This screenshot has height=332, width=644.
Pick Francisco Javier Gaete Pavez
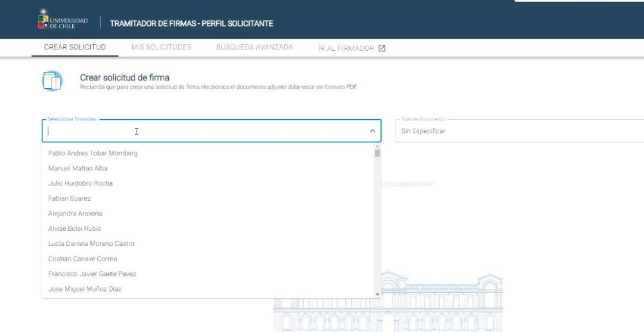[x=92, y=274]
